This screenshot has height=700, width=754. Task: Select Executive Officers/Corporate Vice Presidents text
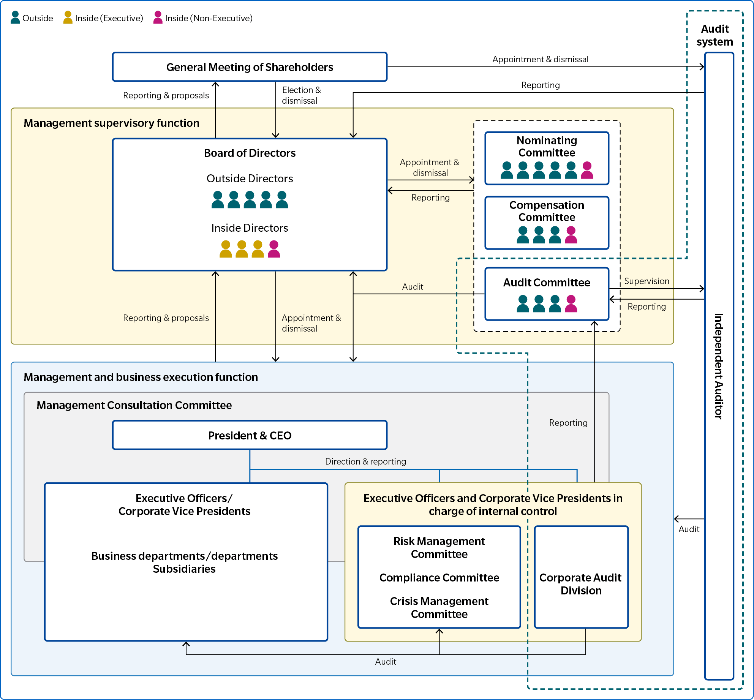(184, 505)
